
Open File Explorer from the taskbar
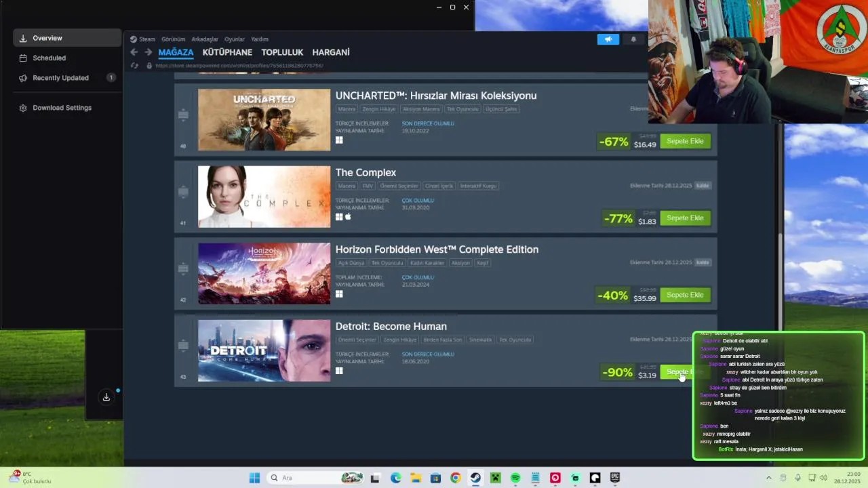tap(415, 478)
